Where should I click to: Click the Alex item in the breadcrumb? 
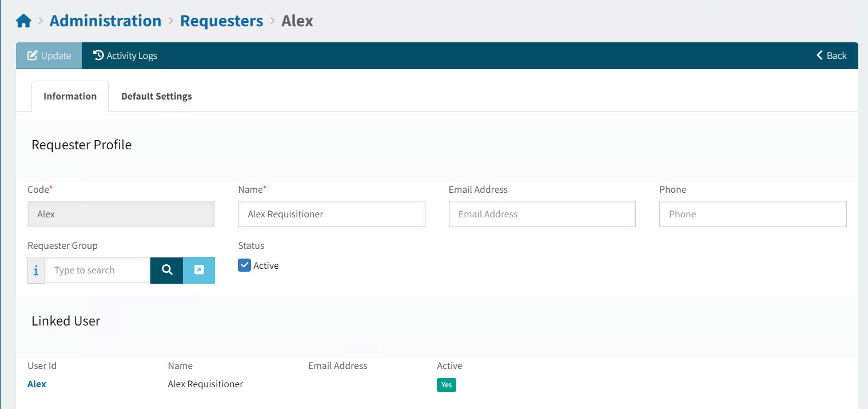(x=297, y=21)
